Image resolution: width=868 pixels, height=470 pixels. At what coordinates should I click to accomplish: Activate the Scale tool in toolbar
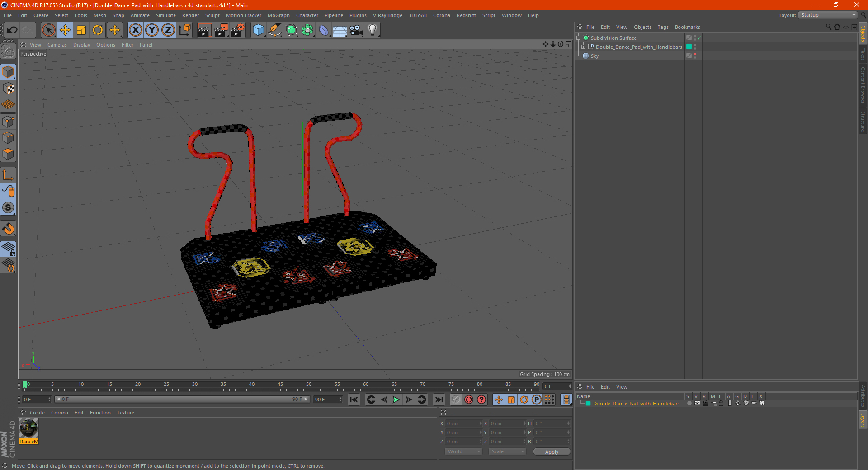tap(81, 30)
